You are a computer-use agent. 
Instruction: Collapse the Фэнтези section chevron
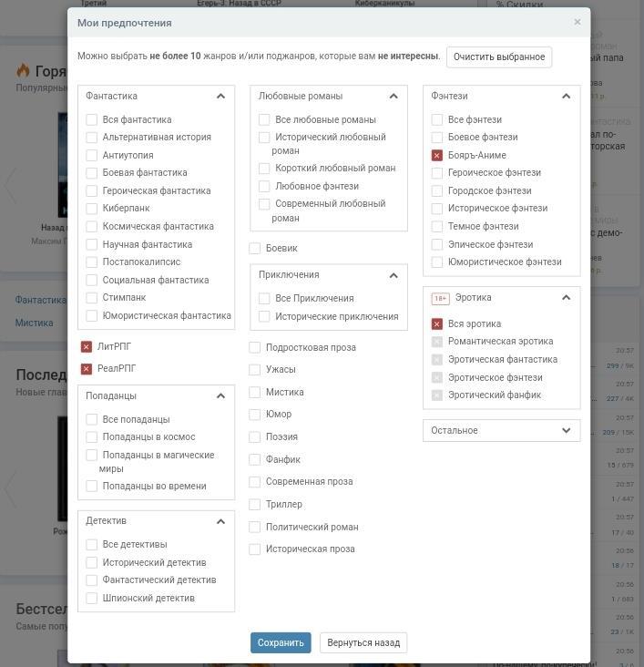(x=566, y=96)
